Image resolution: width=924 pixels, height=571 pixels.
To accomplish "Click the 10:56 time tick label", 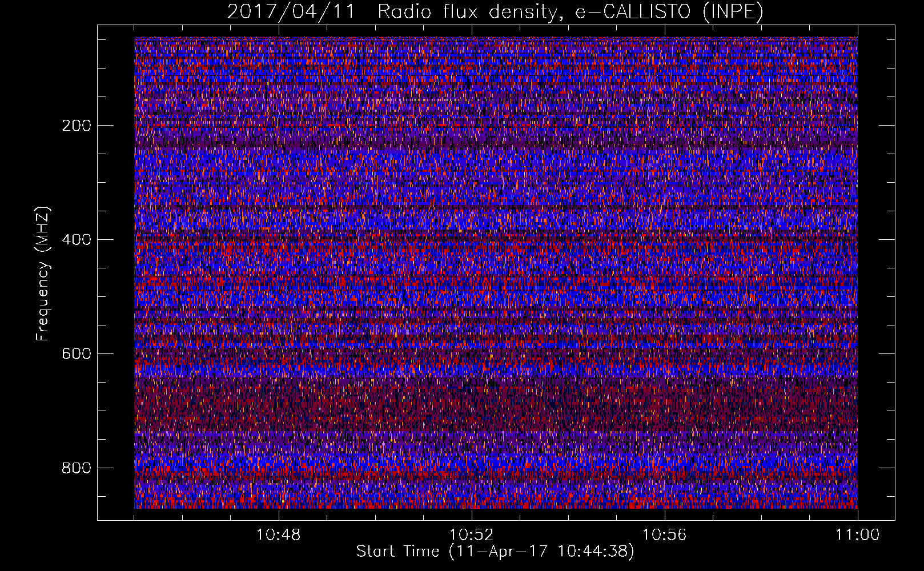I will pos(665,535).
